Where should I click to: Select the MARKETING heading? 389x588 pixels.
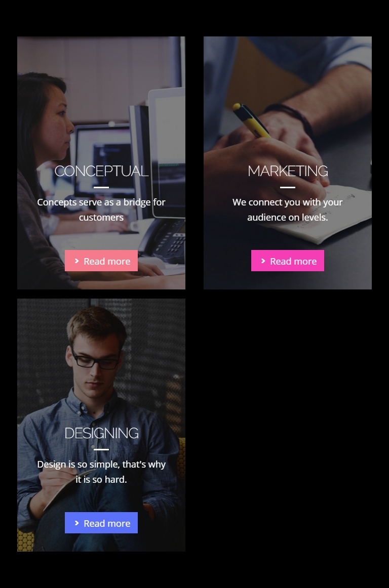click(x=288, y=171)
